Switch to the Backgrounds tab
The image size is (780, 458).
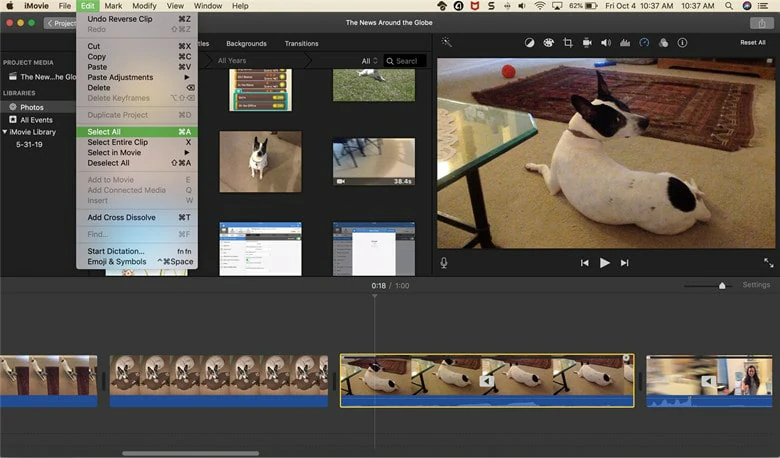tap(246, 44)
